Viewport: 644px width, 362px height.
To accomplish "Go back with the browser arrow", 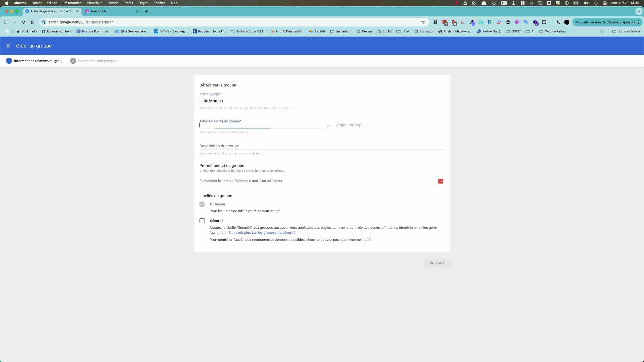I will [6, 22].
